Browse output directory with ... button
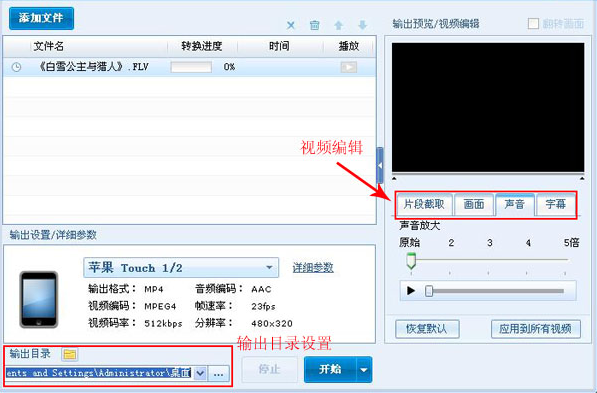 click(x=219, y=374)
